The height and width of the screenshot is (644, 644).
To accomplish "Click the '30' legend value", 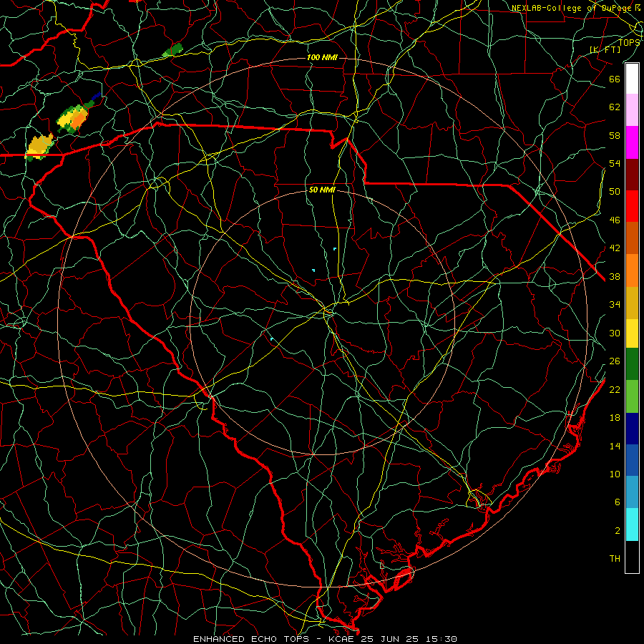I will coord(615,333).
